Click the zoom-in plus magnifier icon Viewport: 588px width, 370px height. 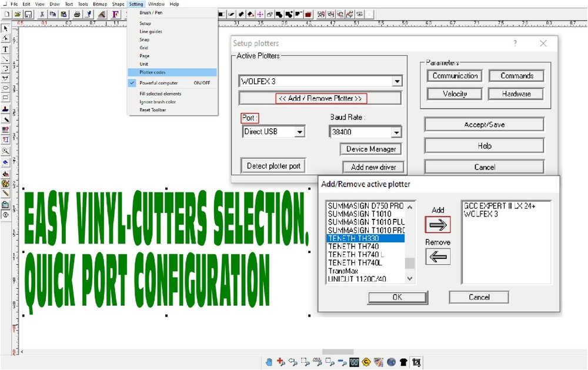pyautogui.click(x=281, y=362)
